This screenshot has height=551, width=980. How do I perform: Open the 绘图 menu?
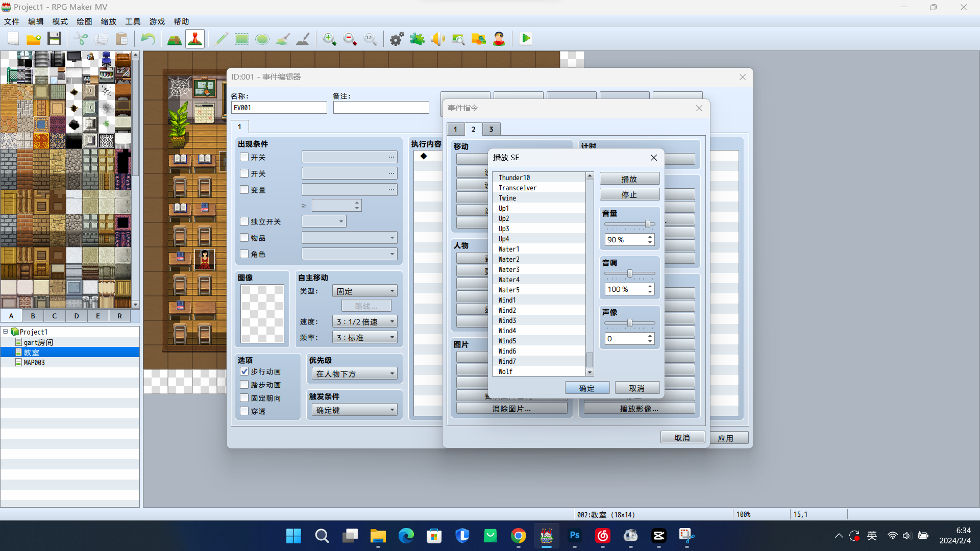click(84, 21)
